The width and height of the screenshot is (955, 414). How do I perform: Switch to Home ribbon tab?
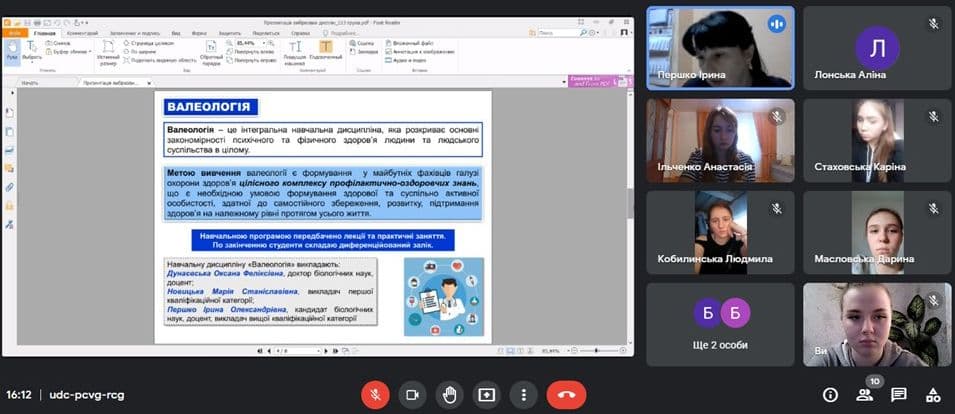(45, 33)
